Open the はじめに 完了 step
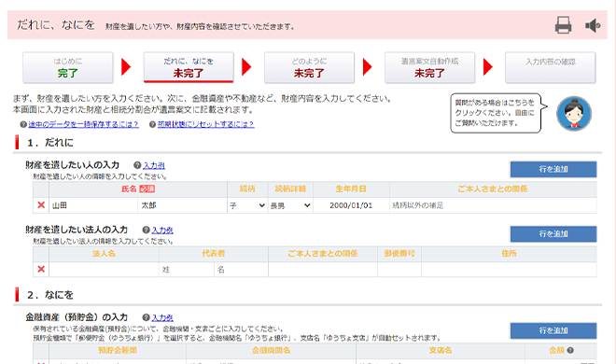The width and height of the screenshot is (616, 364). coord(67,67)
